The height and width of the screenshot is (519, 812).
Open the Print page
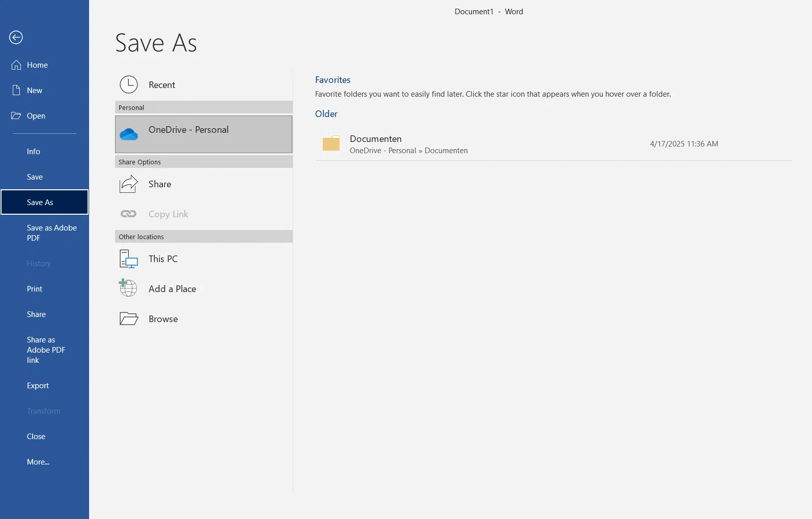[x=44, y=289]
